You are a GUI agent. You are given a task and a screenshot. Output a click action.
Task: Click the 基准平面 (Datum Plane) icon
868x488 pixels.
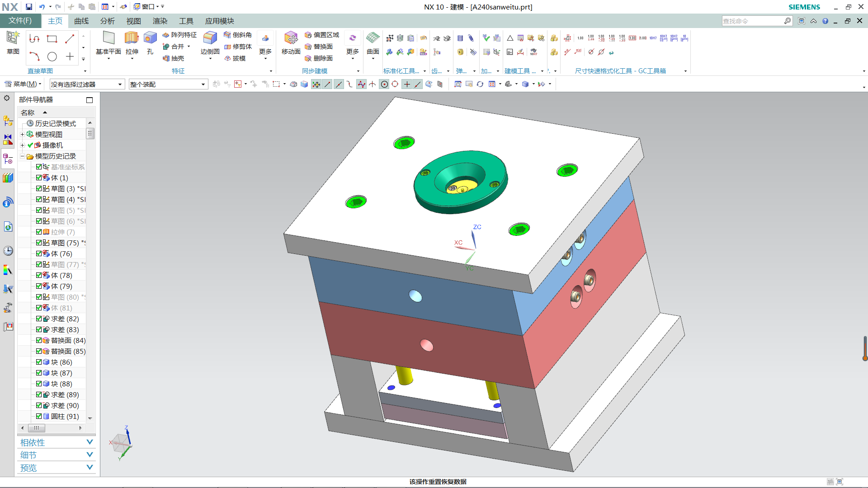click(108, 38)
